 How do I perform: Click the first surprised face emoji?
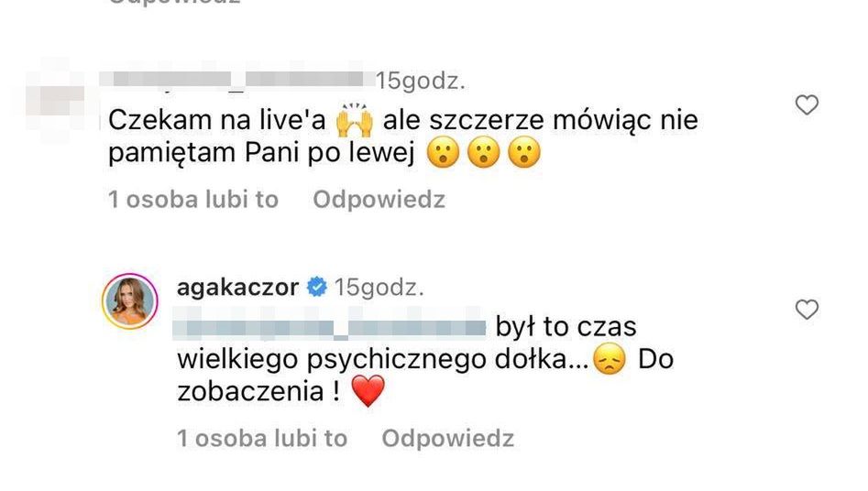(443, 152)
